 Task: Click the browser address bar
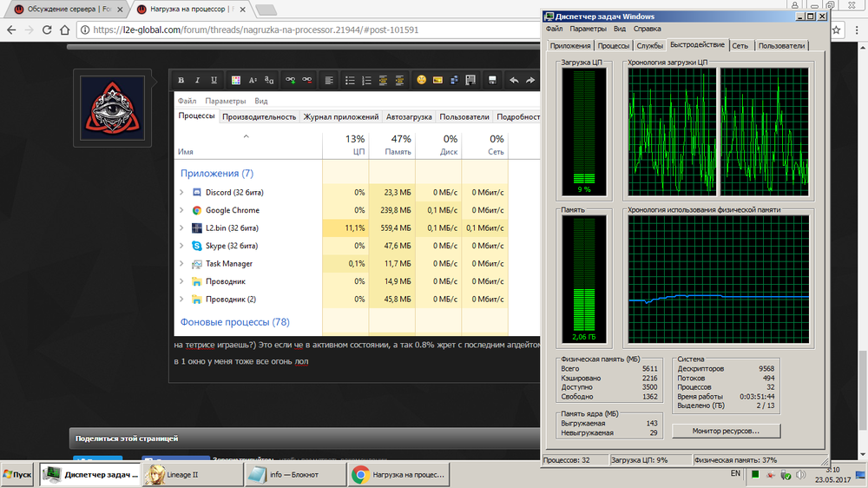[x=434, y=30]
